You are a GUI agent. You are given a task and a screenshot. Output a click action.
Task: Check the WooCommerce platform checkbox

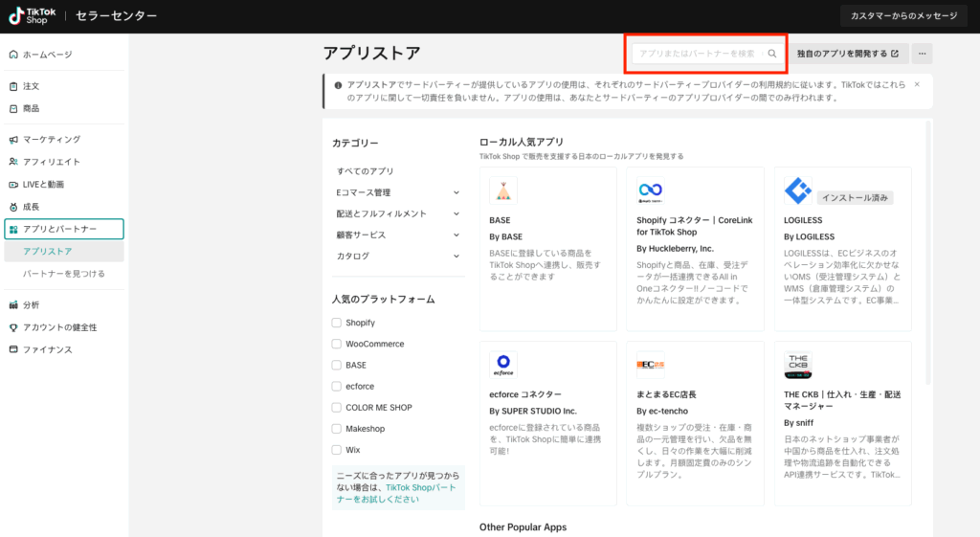click(336, 344)
